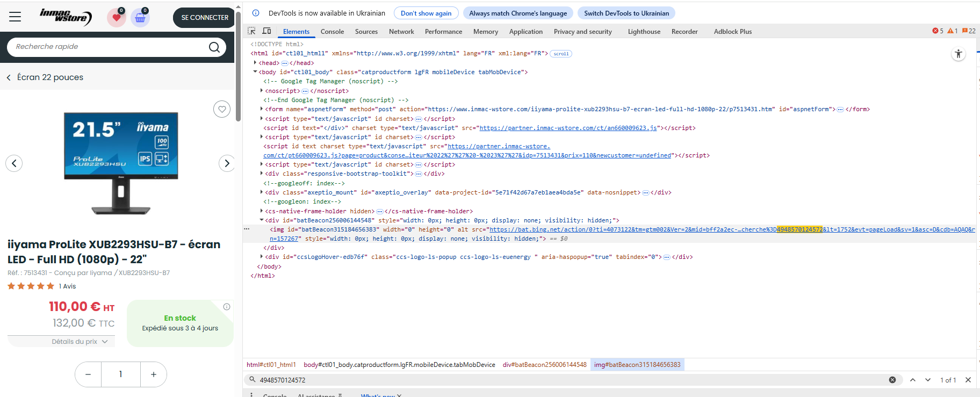Open the Network tab

click(x=401, y=32)
